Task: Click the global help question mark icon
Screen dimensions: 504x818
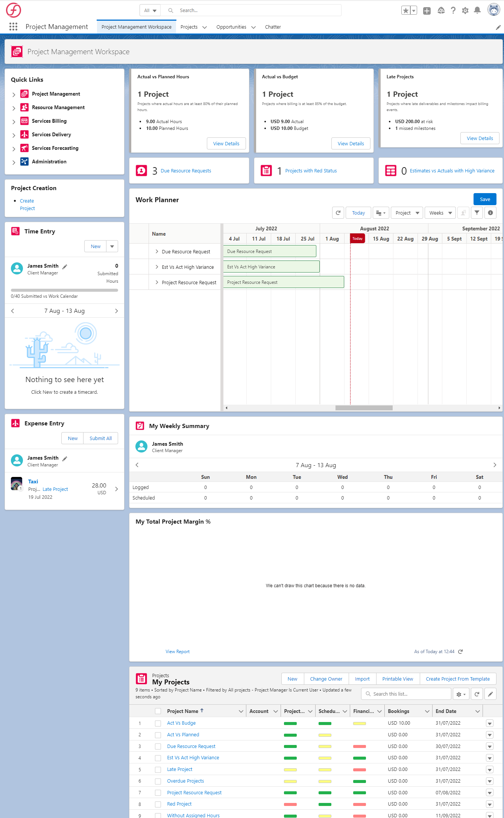Action: (453, 11)
